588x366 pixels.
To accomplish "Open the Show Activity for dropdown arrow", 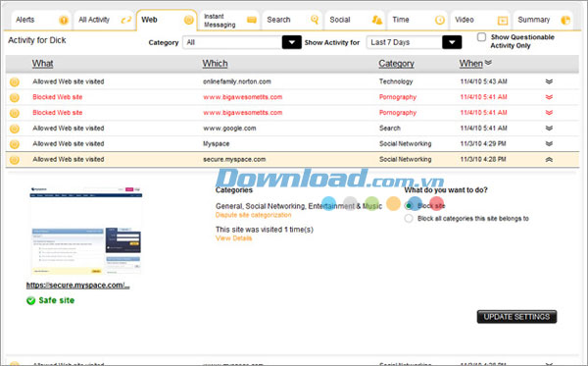I will pos(452,42).
